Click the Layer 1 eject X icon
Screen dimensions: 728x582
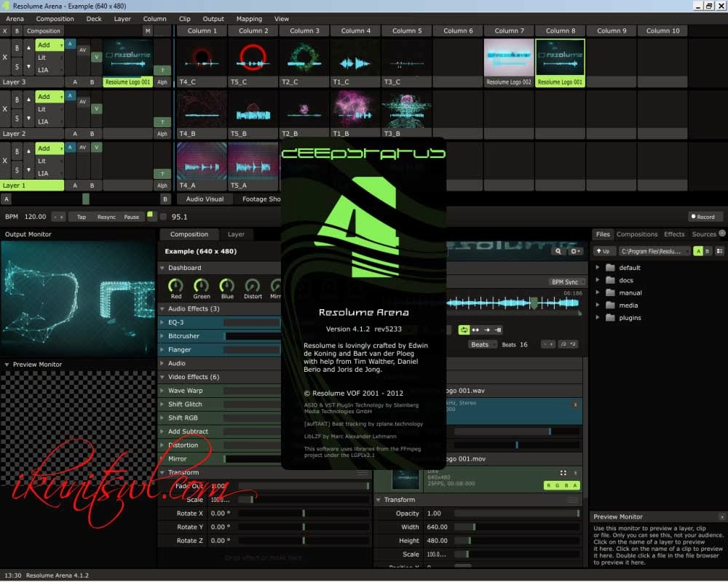click(4, 161)
